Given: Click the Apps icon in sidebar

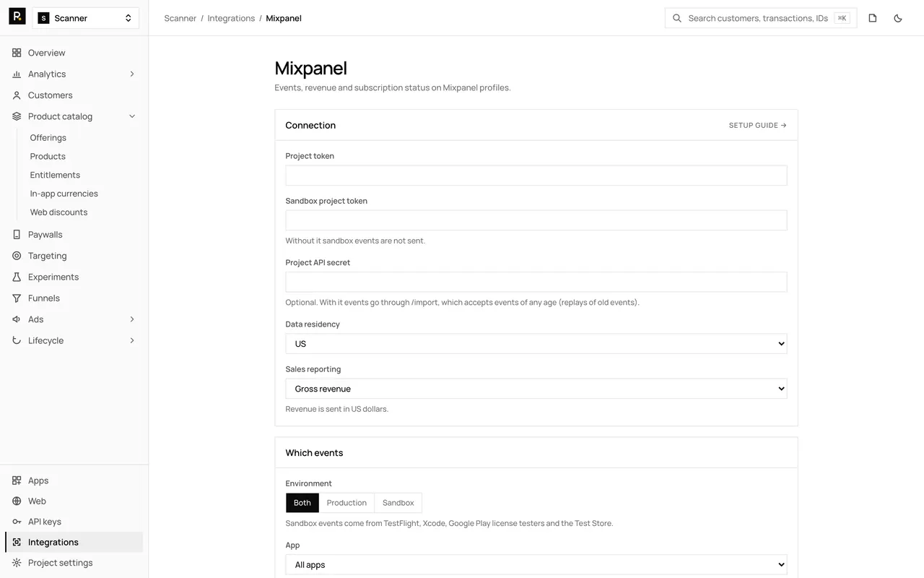Looking at the screenshot, I should pyautogui.click(x=17, y=480).
